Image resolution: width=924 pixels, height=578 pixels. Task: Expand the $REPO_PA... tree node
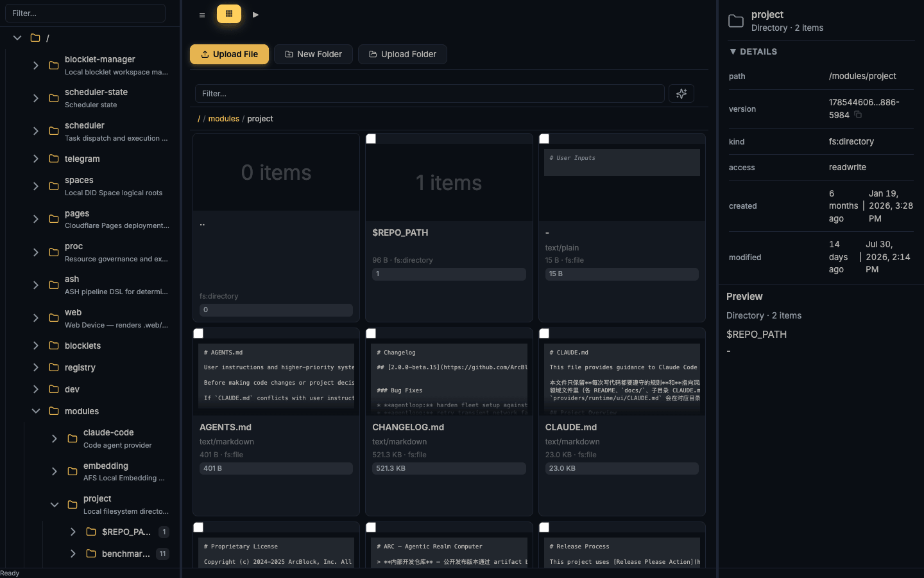click(73, 532)
